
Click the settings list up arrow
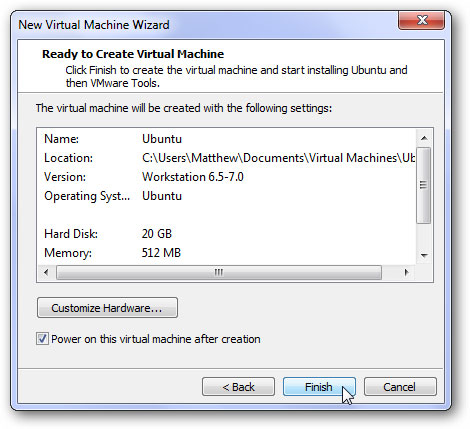point(424,138)
